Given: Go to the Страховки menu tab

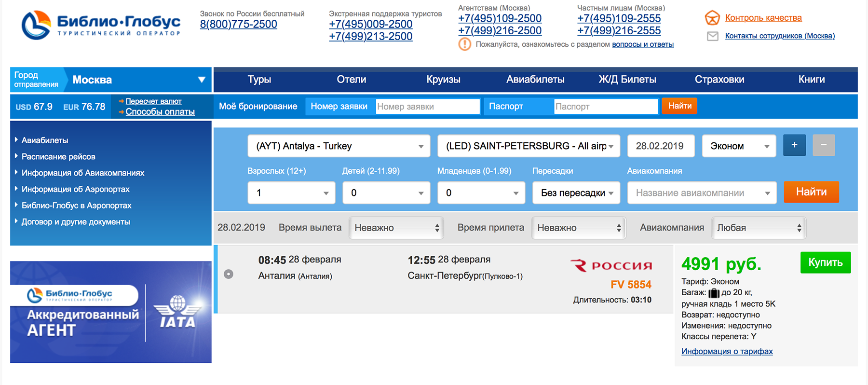Looking at the screenshot, I should tap(719, 80).
